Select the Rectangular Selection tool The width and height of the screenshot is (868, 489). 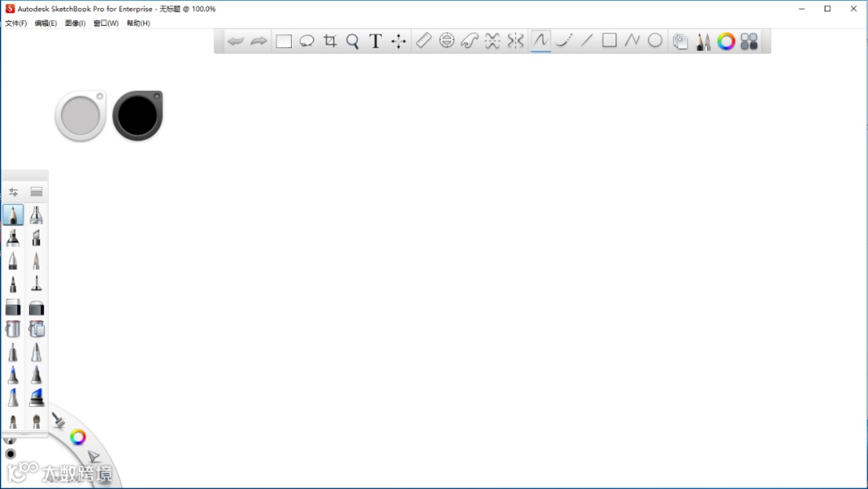pyautogui.click(x=284, y=42)
